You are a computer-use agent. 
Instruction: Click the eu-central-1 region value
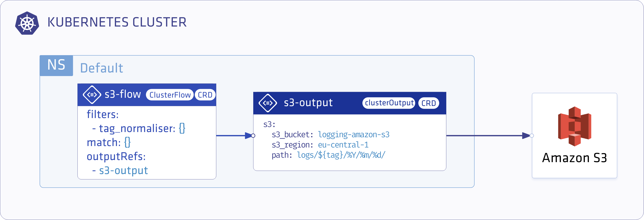(343, 145)
